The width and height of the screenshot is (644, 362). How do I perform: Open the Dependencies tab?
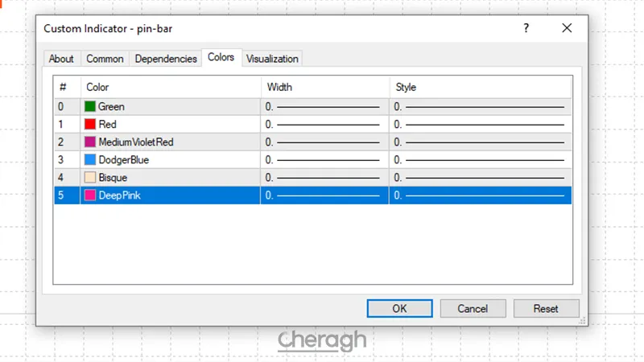(166, 59)
